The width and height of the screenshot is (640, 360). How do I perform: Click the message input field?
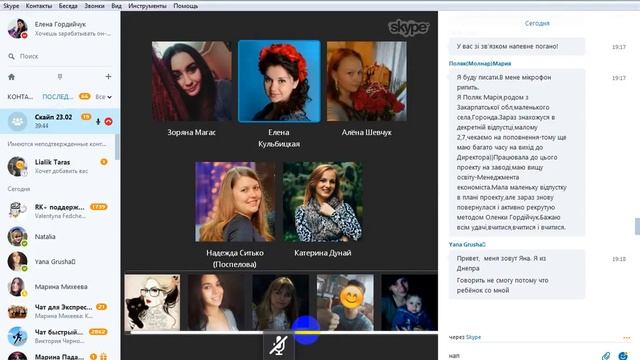point(522,356)
